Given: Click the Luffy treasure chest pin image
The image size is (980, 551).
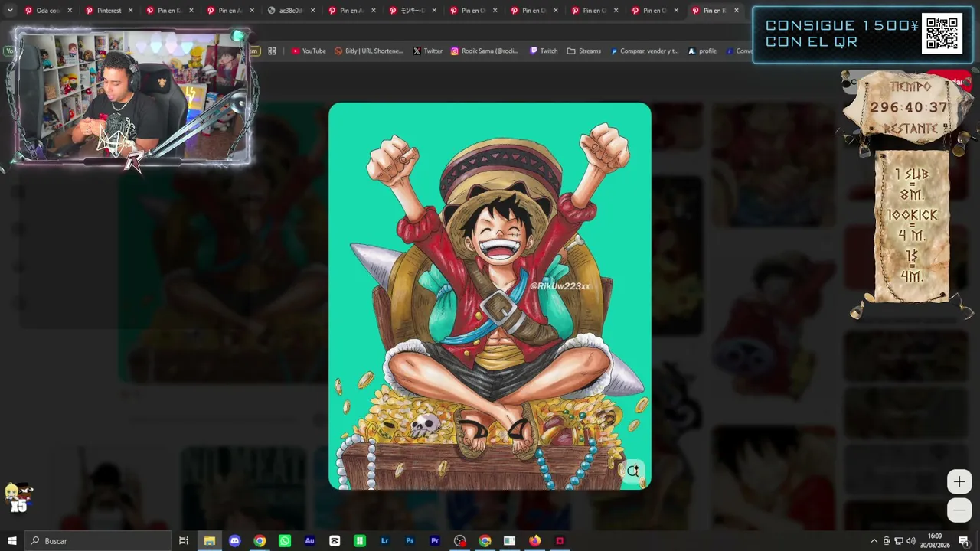Looking at the screenshot, I should click(x=490, y=296).
